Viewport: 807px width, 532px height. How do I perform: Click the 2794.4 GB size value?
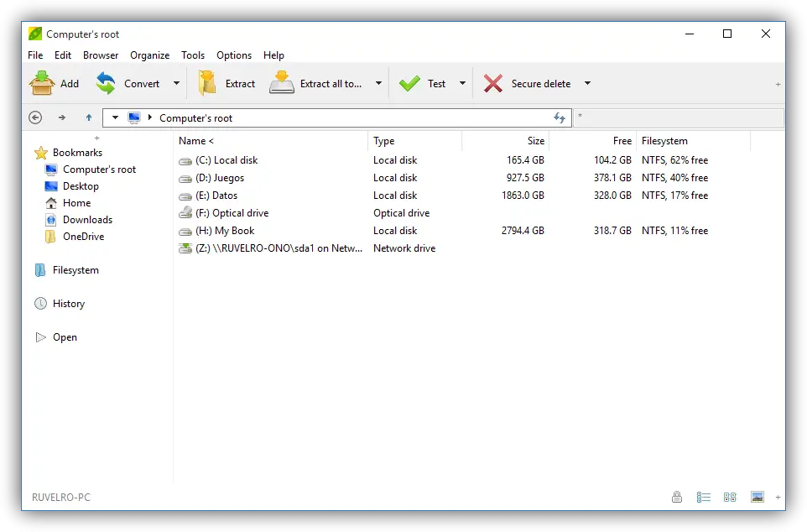[523, 231]
